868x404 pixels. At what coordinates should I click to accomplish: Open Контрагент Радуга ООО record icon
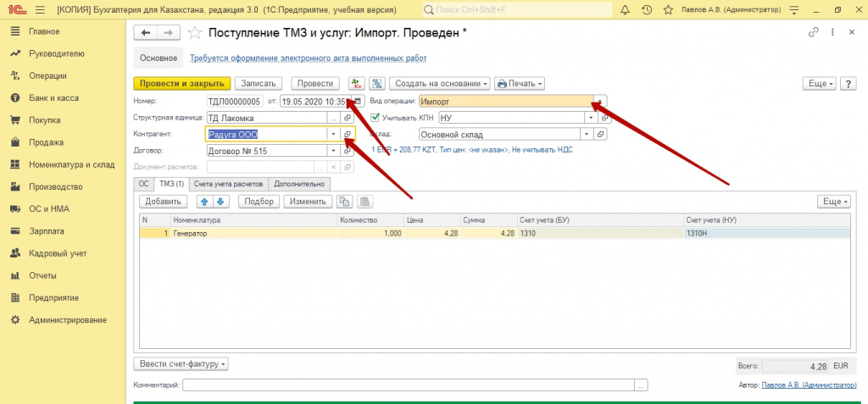click(348, 135)
